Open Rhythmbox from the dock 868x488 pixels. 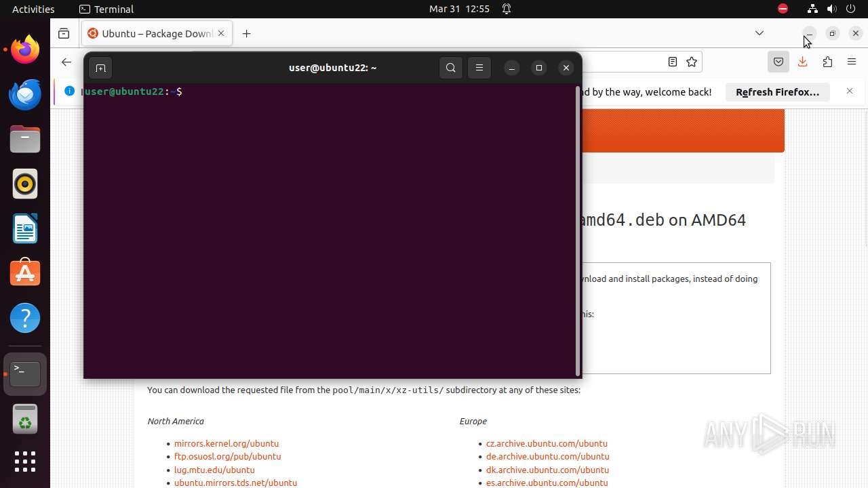click(25, 184)
